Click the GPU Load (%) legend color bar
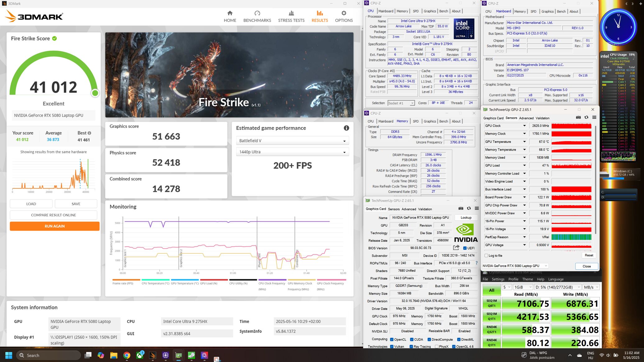Screen dimensions: 644x362 click(214, 280)
